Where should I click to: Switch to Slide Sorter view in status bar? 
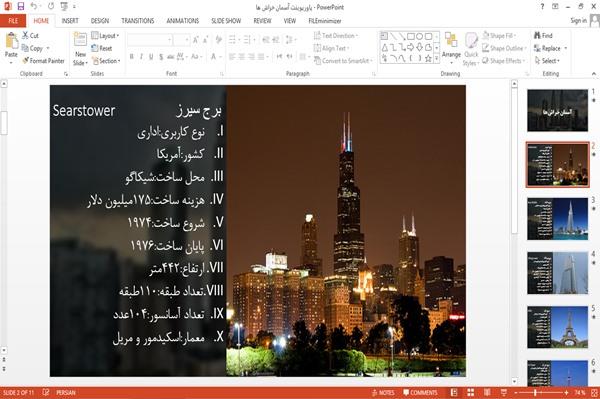pyautogui.click(x=470, y=392)
